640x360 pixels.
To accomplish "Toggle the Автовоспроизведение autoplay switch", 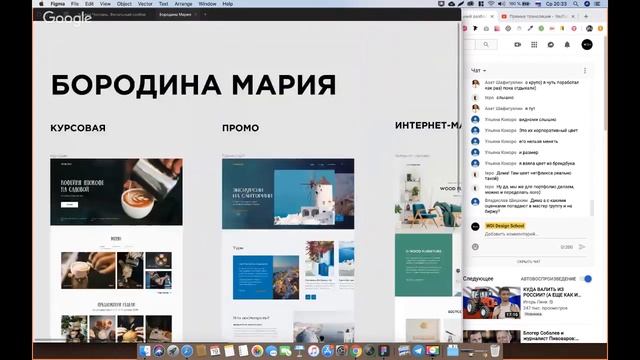I will click(586, 279).
